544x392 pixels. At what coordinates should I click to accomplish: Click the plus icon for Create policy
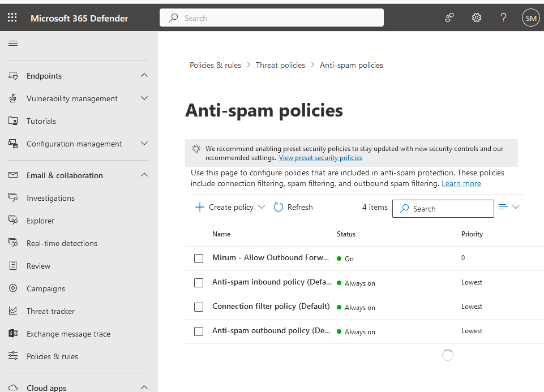tap(199, 207)
